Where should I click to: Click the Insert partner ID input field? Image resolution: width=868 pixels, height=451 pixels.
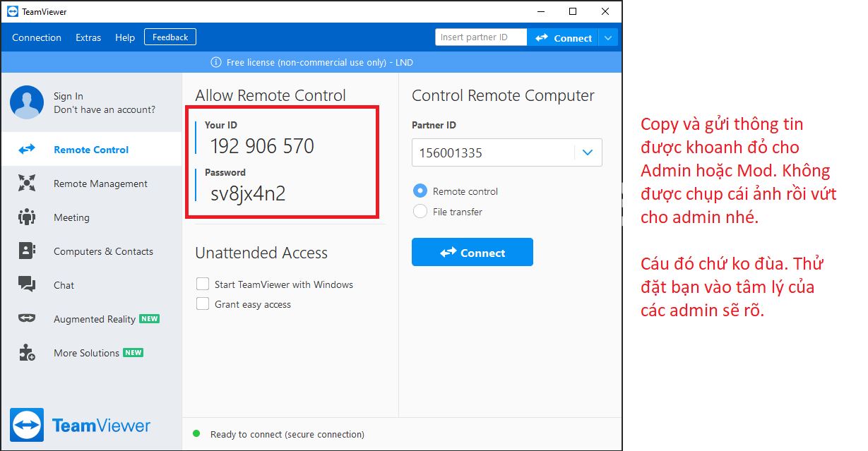pyautogui.click(x=480, y=37)
